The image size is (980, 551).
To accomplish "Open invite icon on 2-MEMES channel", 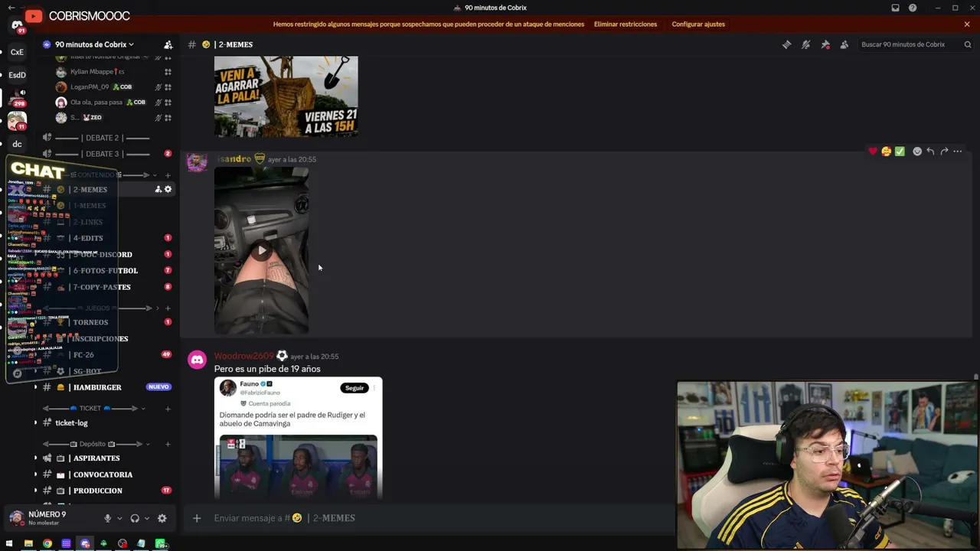I will click(x=158, y=190).
